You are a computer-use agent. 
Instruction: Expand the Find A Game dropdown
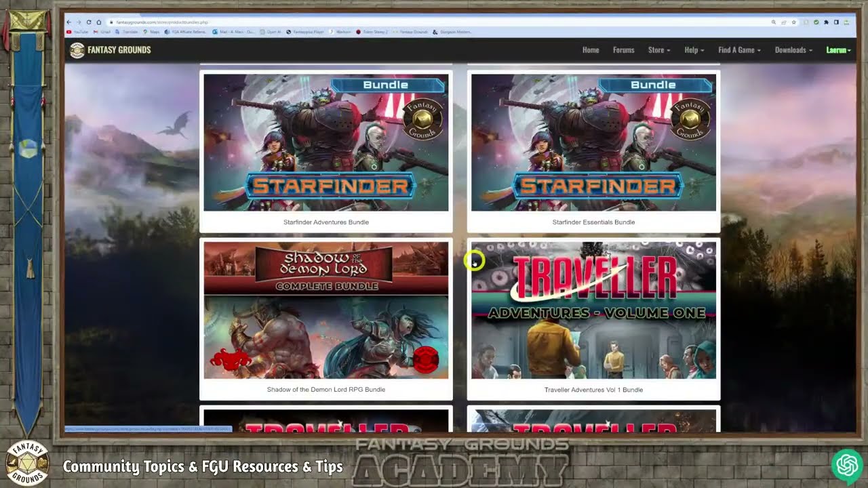pos(739,50)
